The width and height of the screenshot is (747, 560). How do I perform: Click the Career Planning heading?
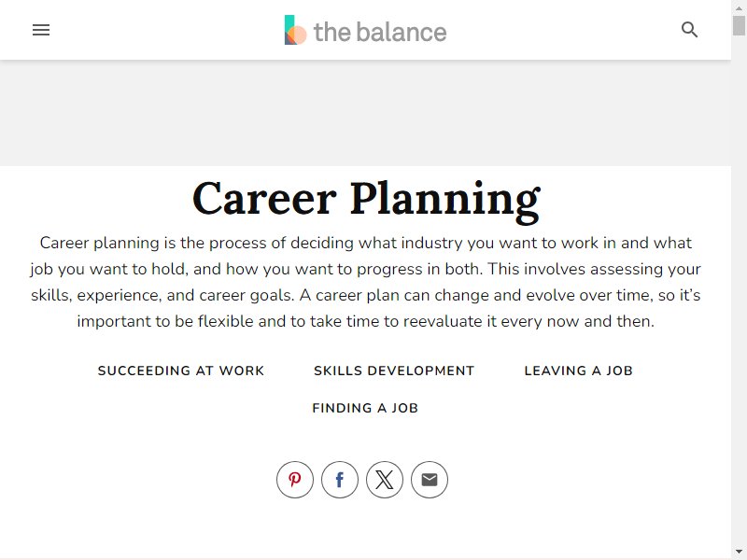click(x=366, y=199)
